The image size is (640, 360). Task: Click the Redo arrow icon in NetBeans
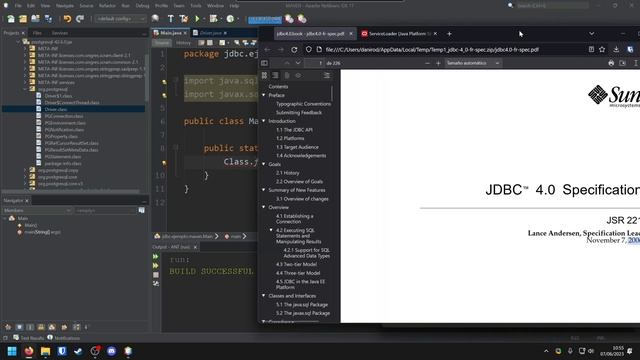[x=80, y=19]
